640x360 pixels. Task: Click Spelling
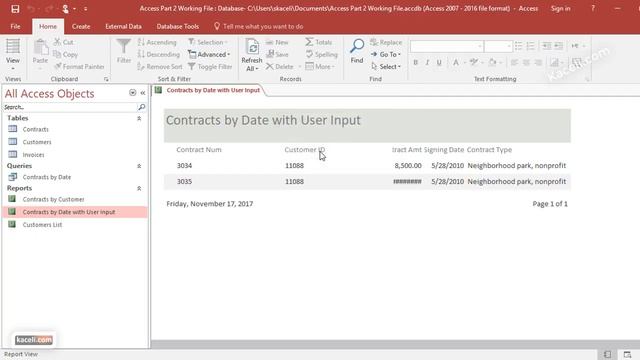(322, 54)
